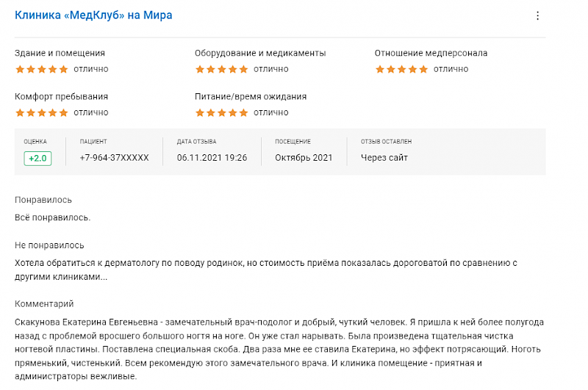Open the Клиника «МедКлуб» на Мира link

[93, 15]
